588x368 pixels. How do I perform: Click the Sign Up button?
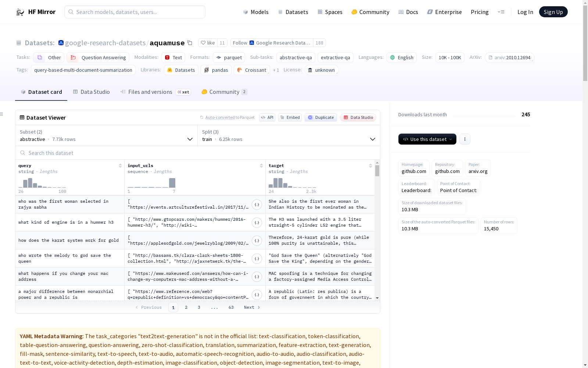553,12
